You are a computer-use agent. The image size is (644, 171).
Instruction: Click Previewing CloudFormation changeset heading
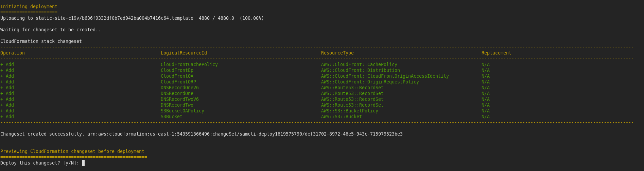(72, 152)
